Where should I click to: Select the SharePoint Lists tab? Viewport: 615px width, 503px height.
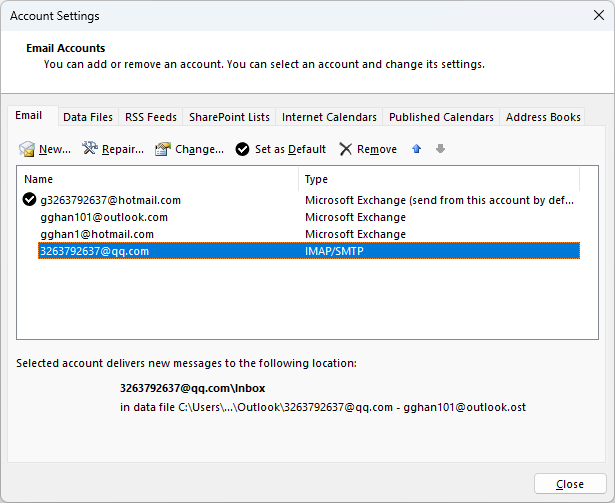230,117
